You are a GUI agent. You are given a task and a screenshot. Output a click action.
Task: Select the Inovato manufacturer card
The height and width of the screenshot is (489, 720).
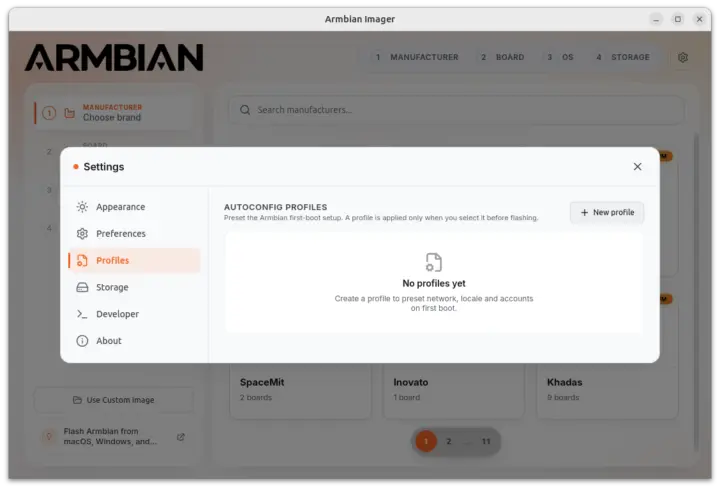click(x=454, y=390)
